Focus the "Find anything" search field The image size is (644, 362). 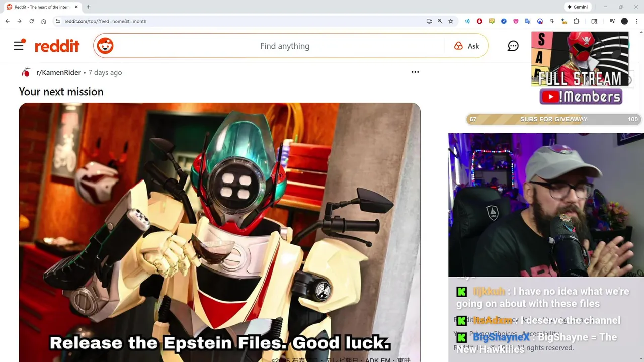click(285, 46)
